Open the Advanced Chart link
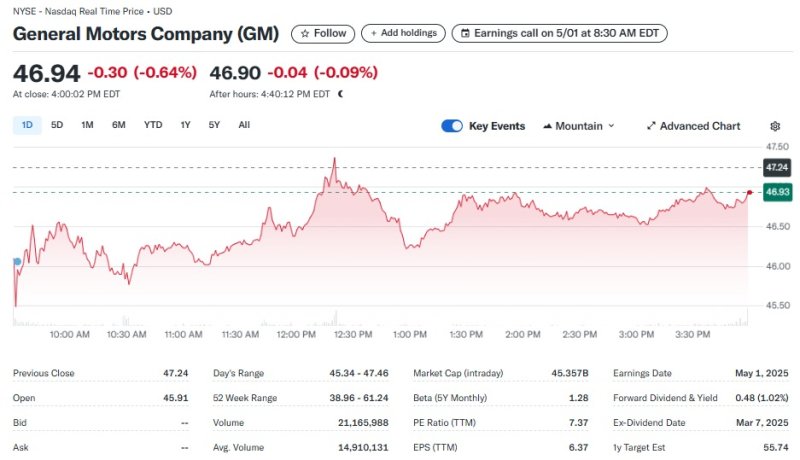Image resolution: width=800 pixels, height=460 pixels. [694, 126]
